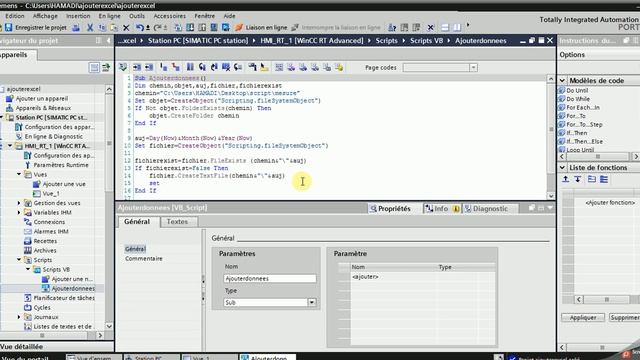Click the redo arrow icon

(158, 27)
